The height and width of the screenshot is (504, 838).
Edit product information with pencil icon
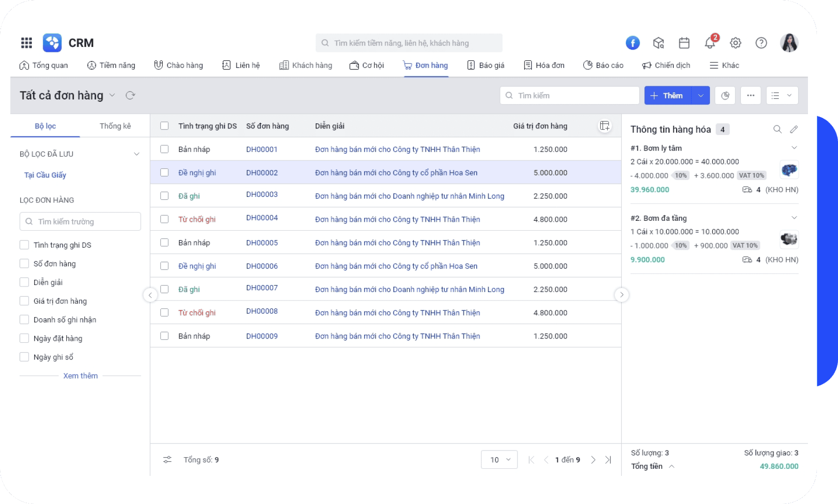(x=794, y=129)
